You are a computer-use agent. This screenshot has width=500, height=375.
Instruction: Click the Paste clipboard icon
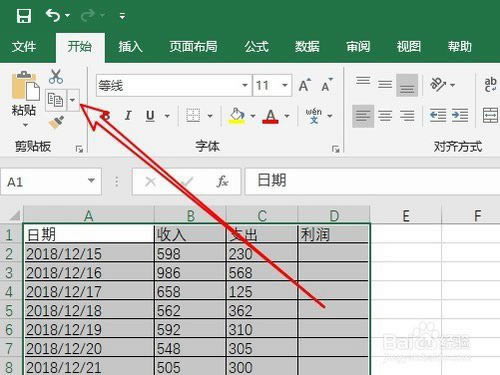coord(25,86)
